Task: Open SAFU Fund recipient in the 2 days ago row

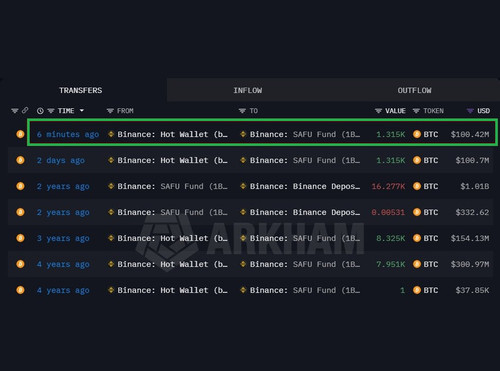Action: 305,160
